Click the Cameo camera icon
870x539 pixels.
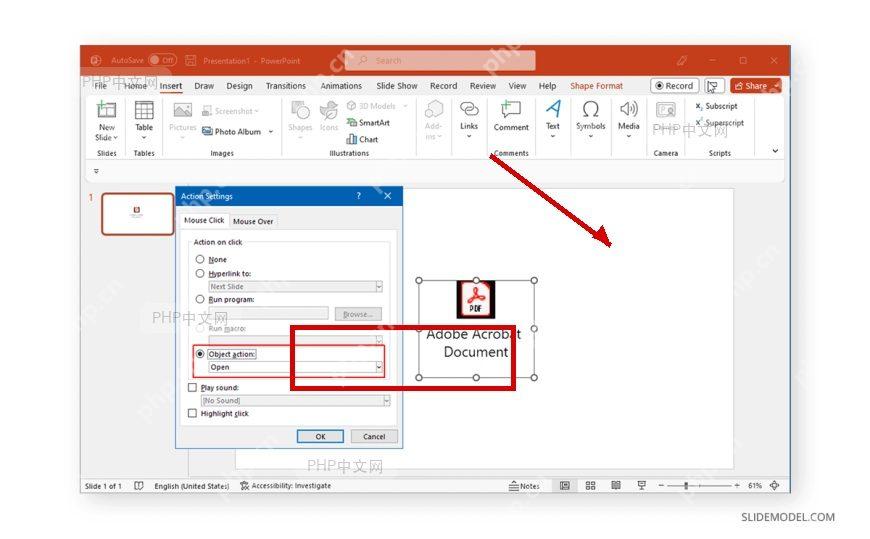click(665, 110)
